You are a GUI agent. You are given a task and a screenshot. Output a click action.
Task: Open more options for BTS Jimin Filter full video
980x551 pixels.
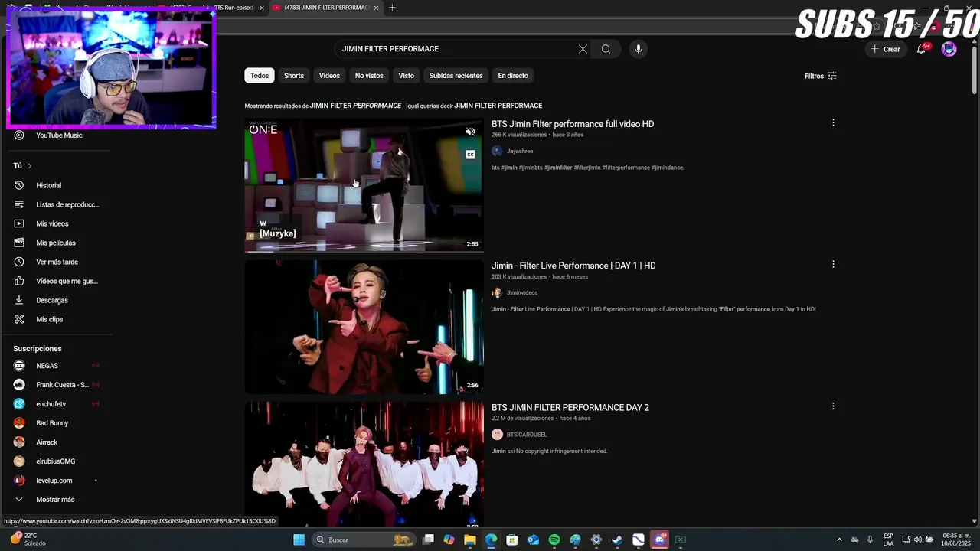(833, 122)
